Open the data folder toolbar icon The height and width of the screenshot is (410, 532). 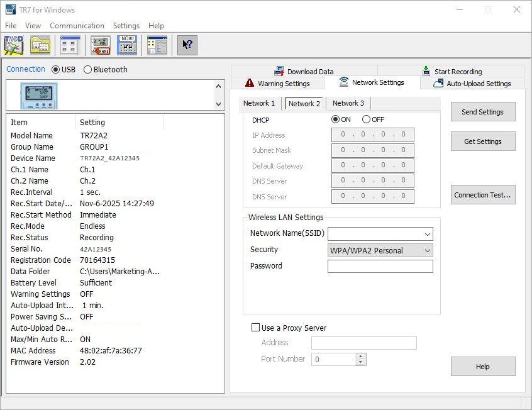tap(40, 45)
